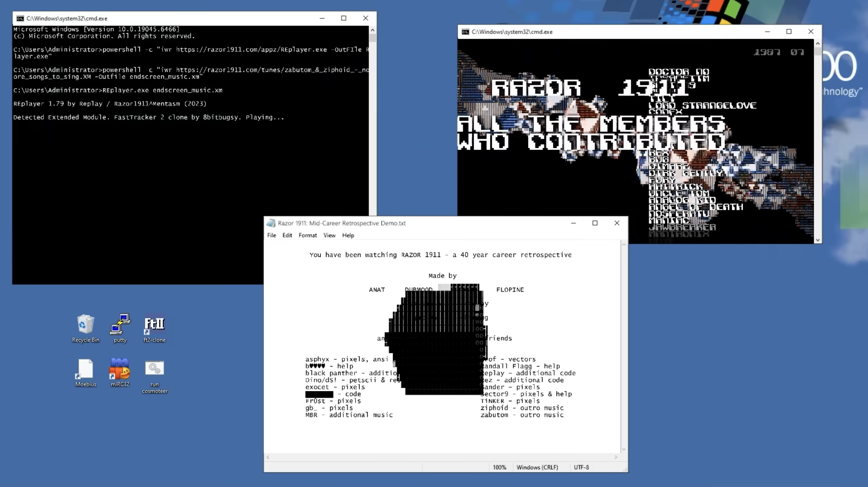868x487 pixels.
Task: Click the name 'ANAT' in Notepad
Action: (377, 290)
